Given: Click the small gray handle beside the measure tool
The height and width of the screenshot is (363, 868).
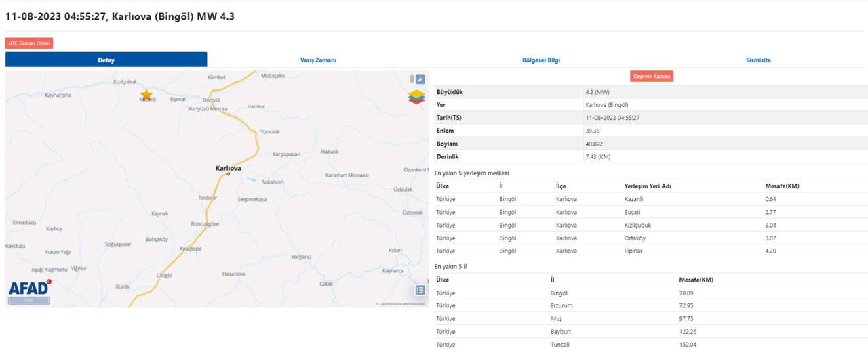Looking at the screenshot, I should 412,79.
